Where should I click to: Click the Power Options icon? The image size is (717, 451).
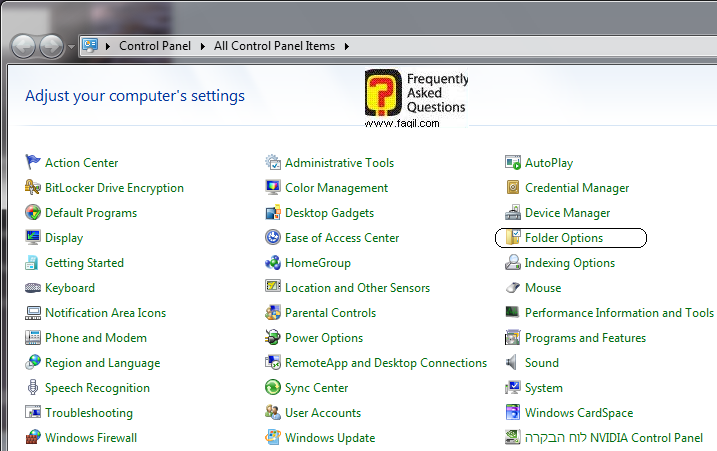point(273,338)
